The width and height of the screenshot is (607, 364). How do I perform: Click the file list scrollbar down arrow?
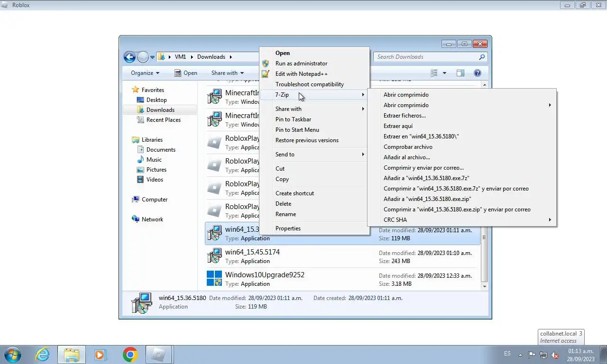coord(485,286)
